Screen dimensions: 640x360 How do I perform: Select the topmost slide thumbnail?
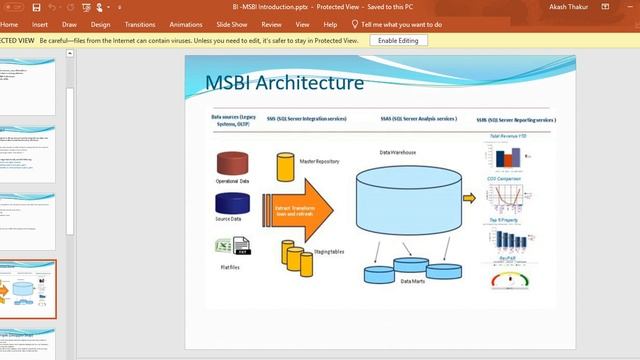(x=27, y=86)
